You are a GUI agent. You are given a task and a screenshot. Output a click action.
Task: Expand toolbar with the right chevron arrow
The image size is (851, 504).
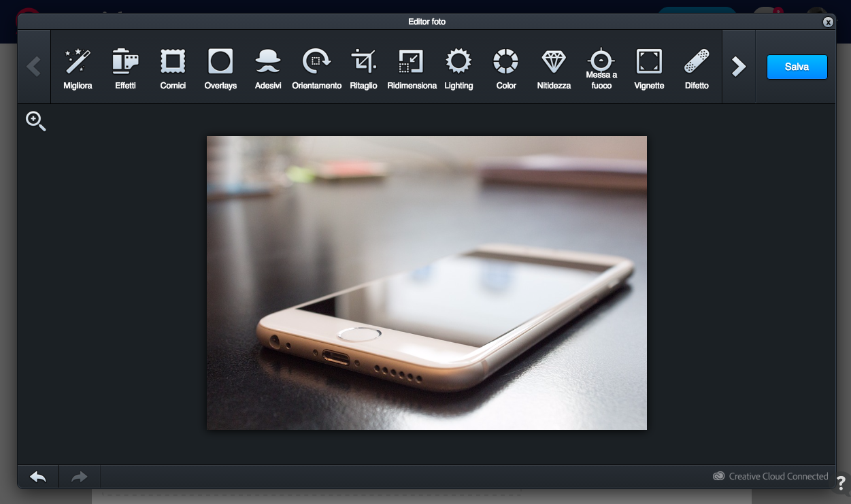(738, 66)
